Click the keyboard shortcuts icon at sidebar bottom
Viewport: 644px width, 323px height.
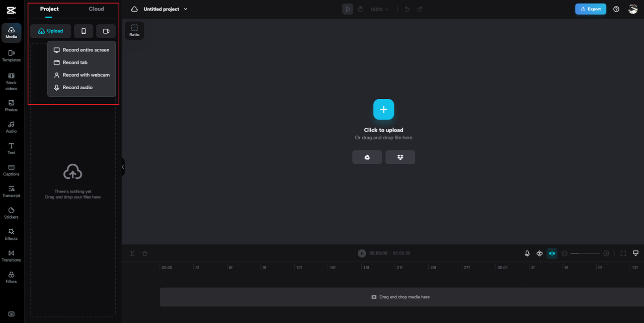pyautogui.click(x=11, y=314)
